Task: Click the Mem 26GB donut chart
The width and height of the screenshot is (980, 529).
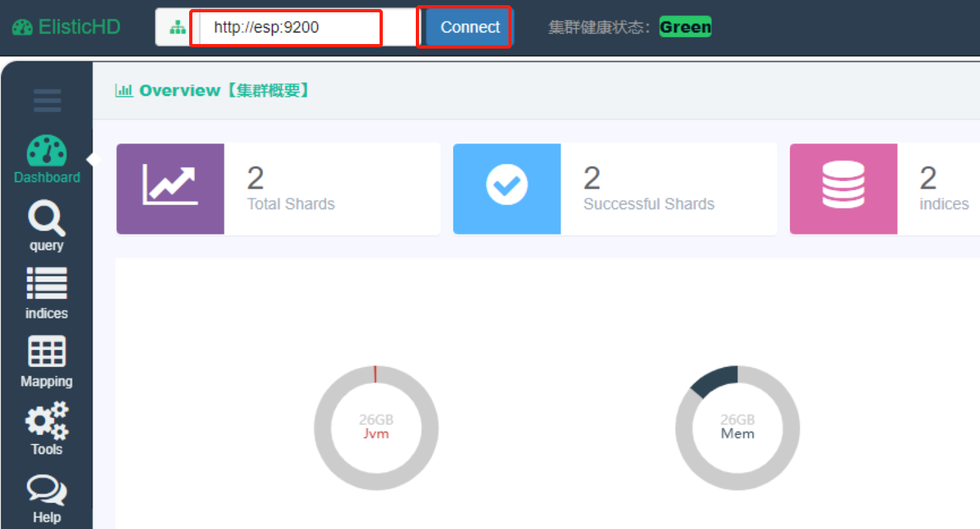Action: click(737, 427)
